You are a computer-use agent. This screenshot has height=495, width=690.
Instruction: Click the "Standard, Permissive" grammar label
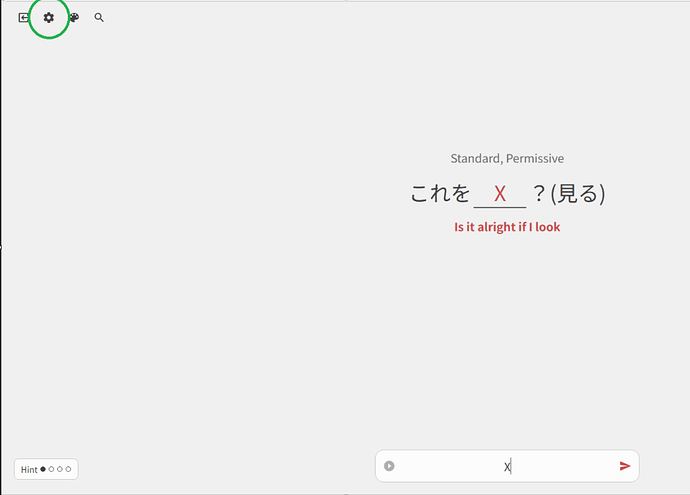(507, 158)
